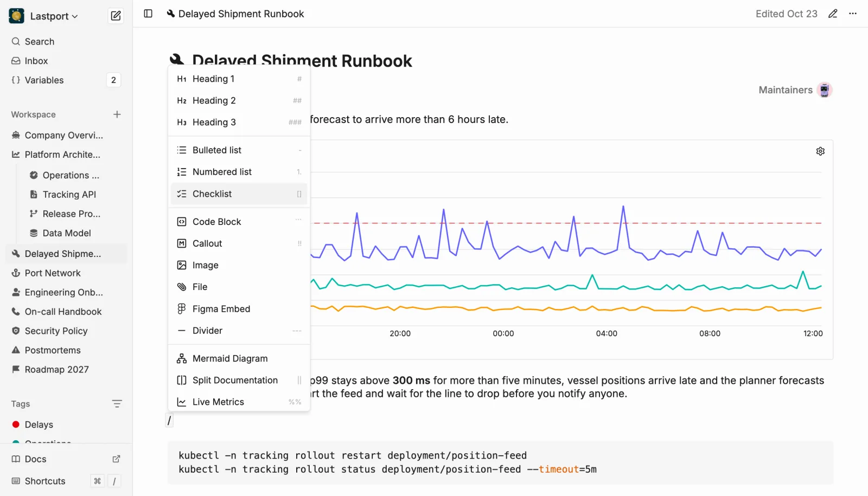Open the Release Process subpage

tap(75, 214)
